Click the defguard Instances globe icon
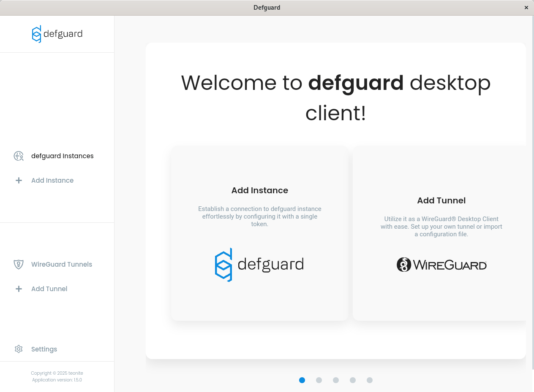534x392 pixels. [19, 156]
